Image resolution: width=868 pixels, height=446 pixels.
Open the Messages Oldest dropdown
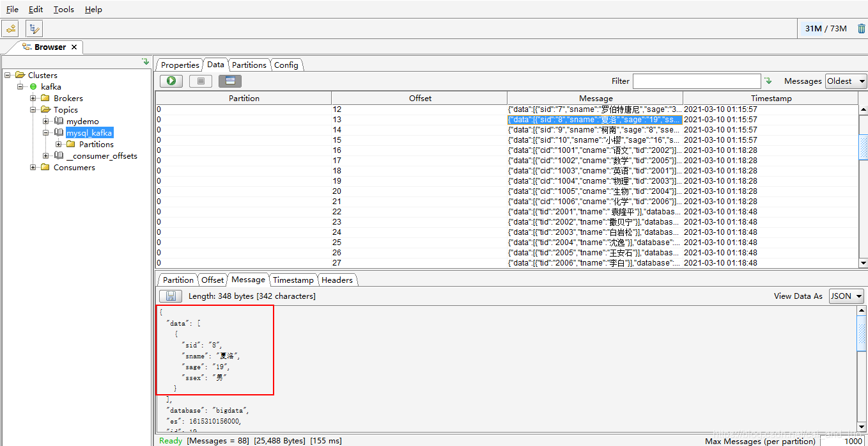pyautogui.click(x=846, y=81)
